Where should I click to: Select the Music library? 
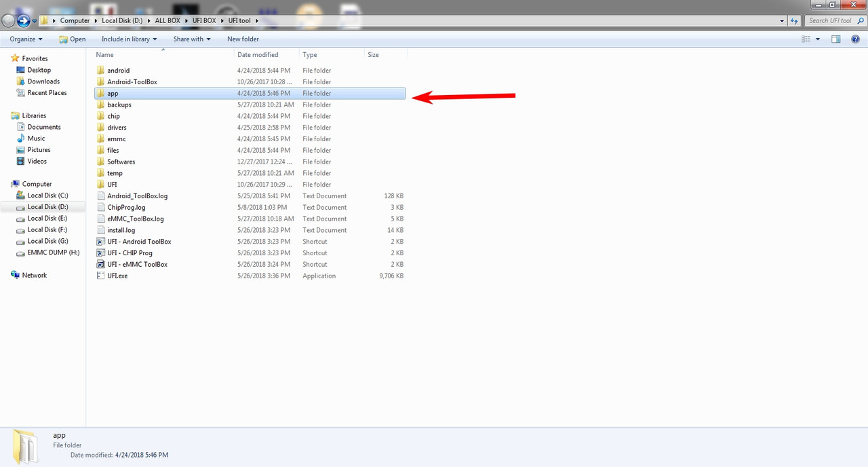(36, 138)
